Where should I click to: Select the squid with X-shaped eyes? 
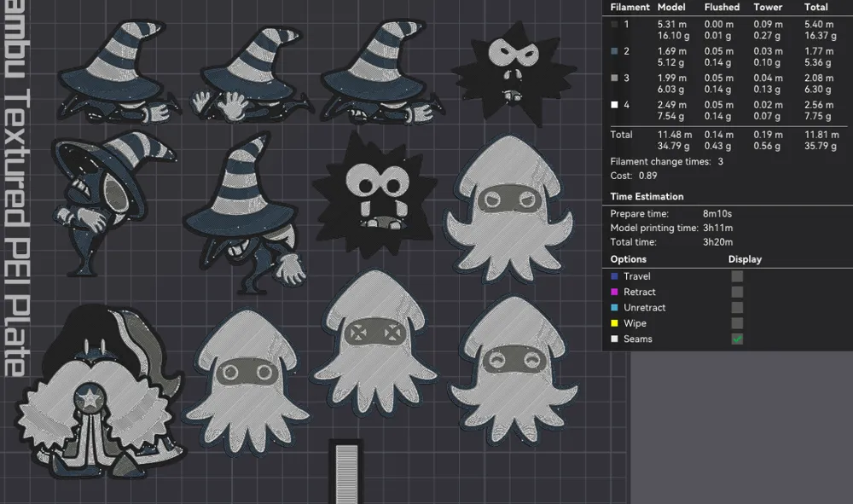375,343
